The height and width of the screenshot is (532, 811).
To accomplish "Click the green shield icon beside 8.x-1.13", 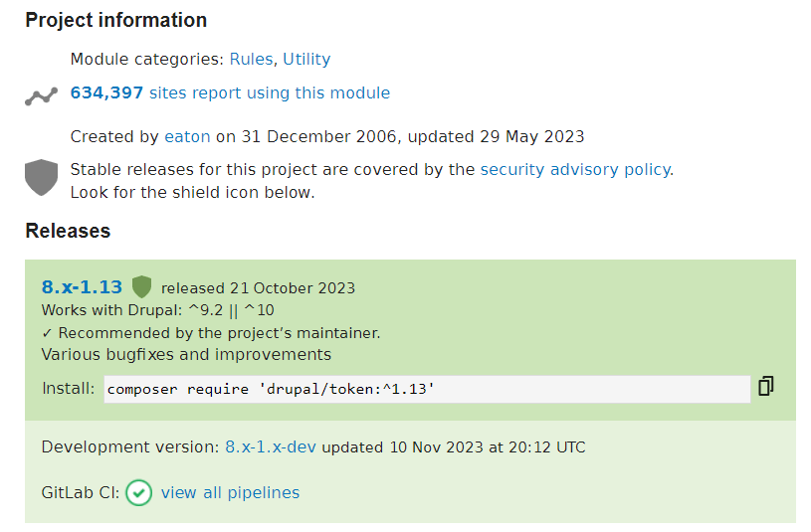I will pos(141,287).
